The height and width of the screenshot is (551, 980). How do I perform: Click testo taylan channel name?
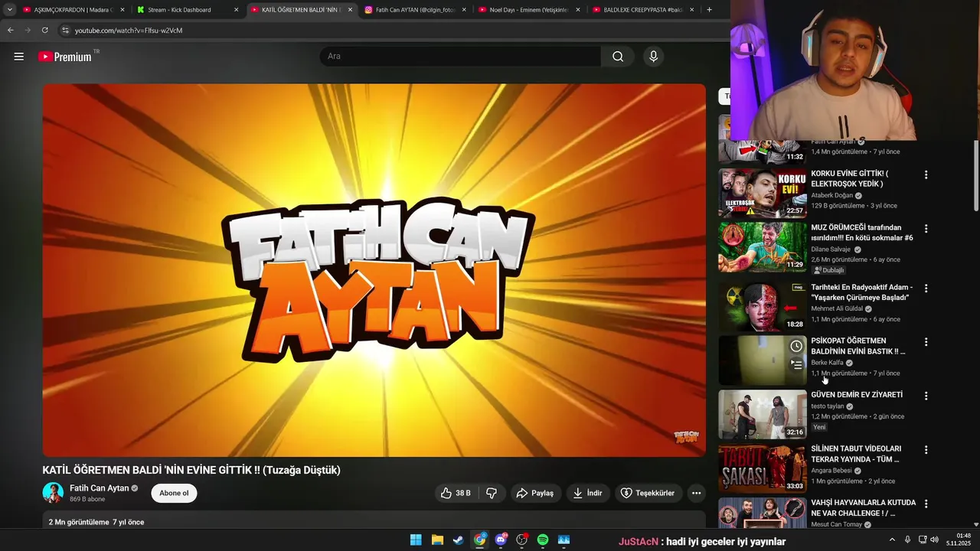(x=828, y=406)
